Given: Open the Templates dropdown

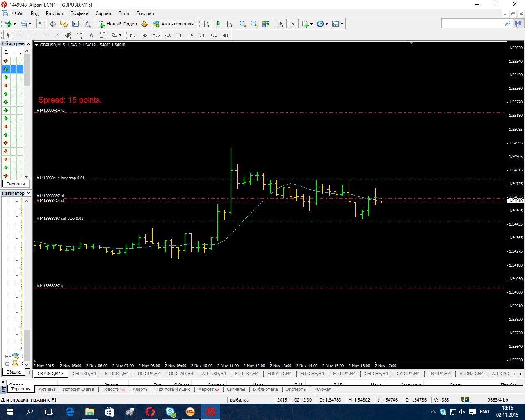Looking at the screenshot, I should point(338,24).
